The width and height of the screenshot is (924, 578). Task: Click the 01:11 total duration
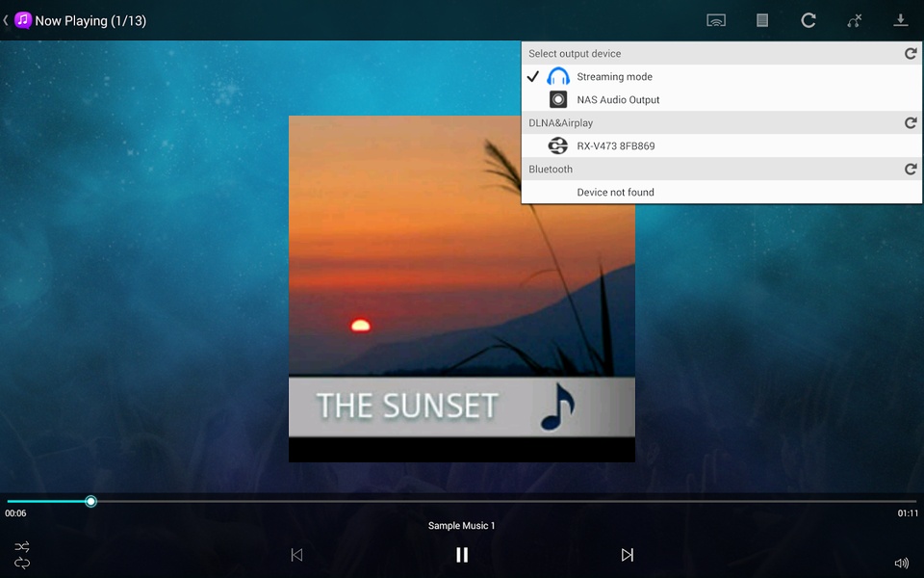(908, 513)
